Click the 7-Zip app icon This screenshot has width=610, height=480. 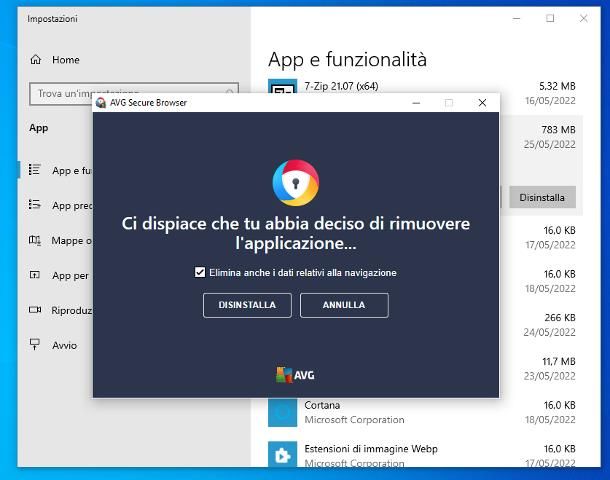282,86
